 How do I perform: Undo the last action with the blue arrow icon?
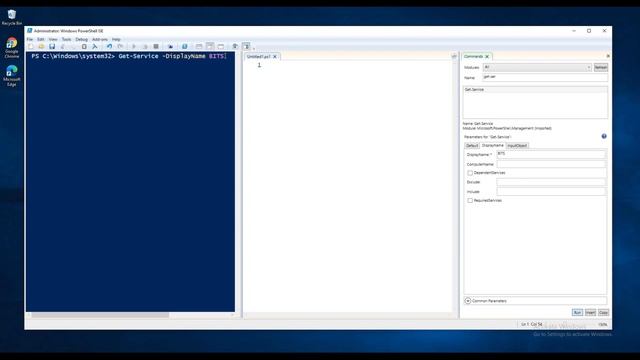click(109, 47)
